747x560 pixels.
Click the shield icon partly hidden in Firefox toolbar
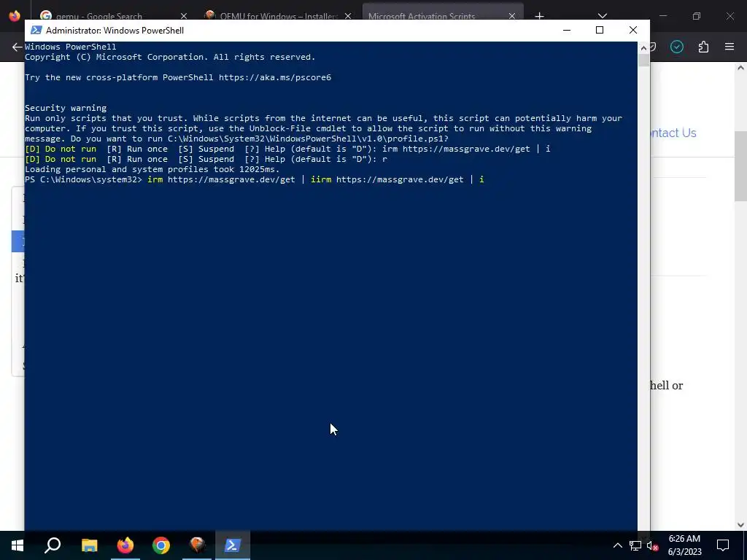[653, 47]
